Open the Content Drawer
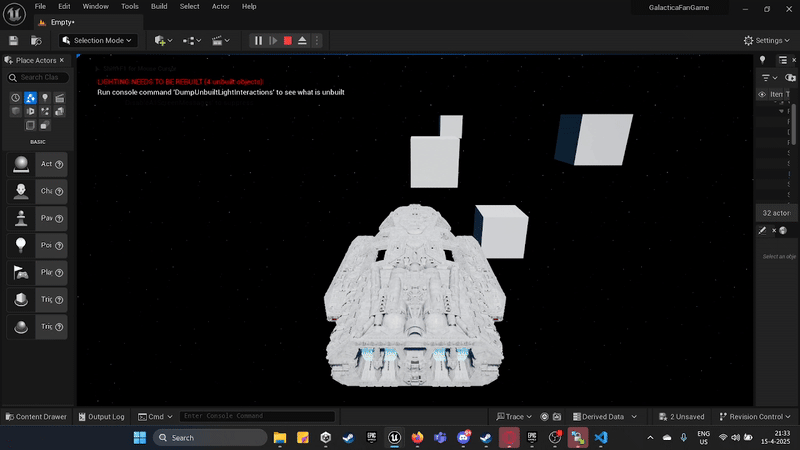This screenshot has width=800, height=450. click(36, 417)
